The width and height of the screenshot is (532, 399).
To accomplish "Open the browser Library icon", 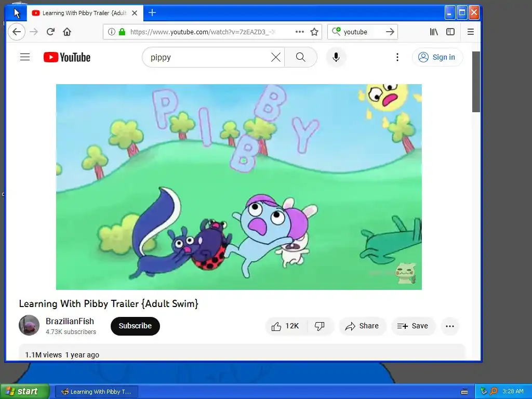I will 434,32.
